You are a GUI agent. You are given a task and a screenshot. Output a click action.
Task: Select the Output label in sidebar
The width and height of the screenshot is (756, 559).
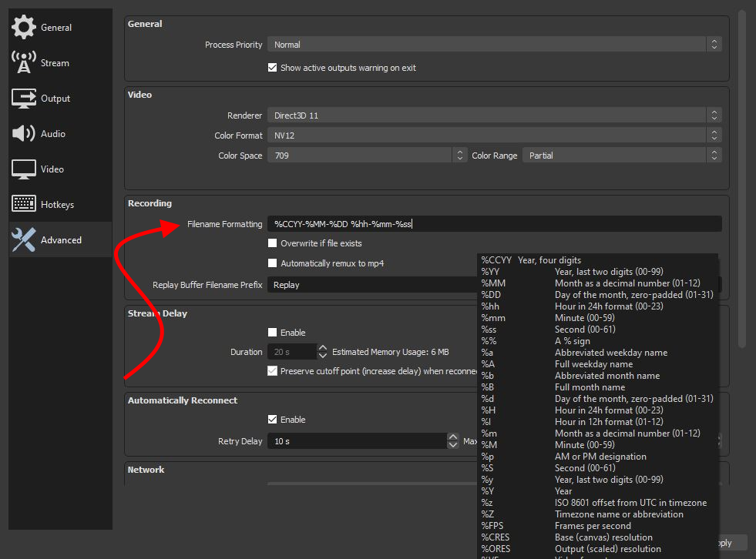click(x=55, y=99)
